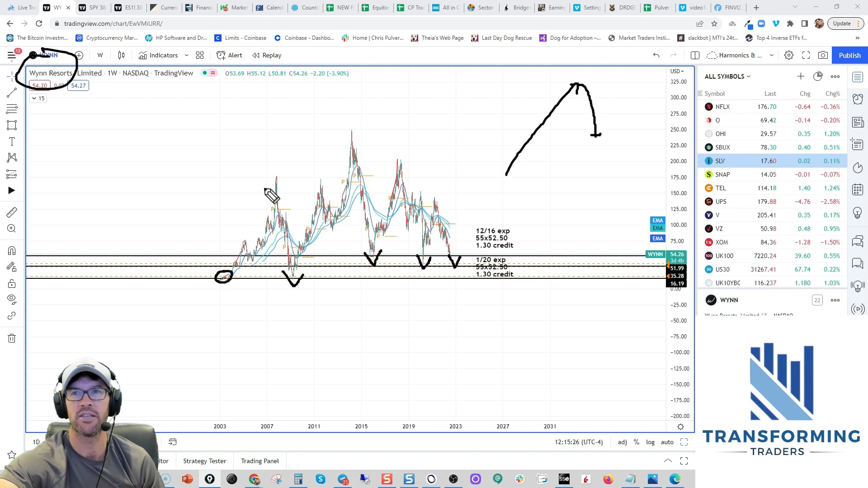The height and width of the screenshot is (488, 868).
Task: Click the trash remove drawings icon
Action: [x=12, y=338]
